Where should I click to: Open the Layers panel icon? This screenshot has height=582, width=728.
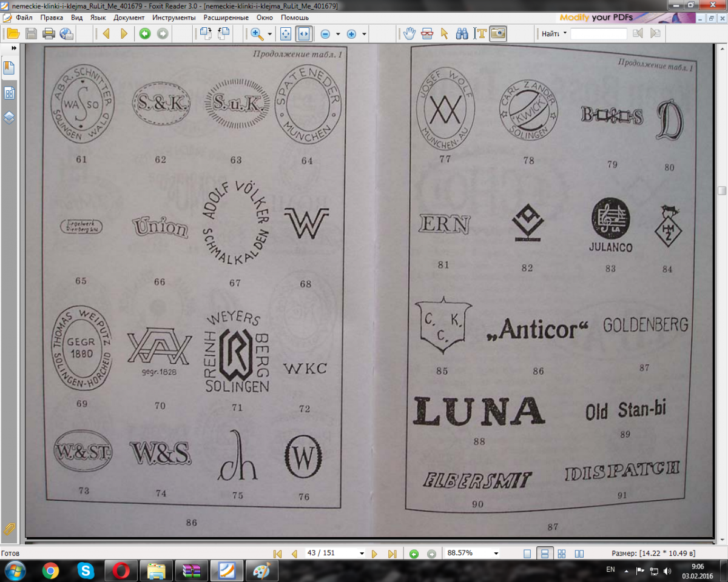(x=9, y=117)
